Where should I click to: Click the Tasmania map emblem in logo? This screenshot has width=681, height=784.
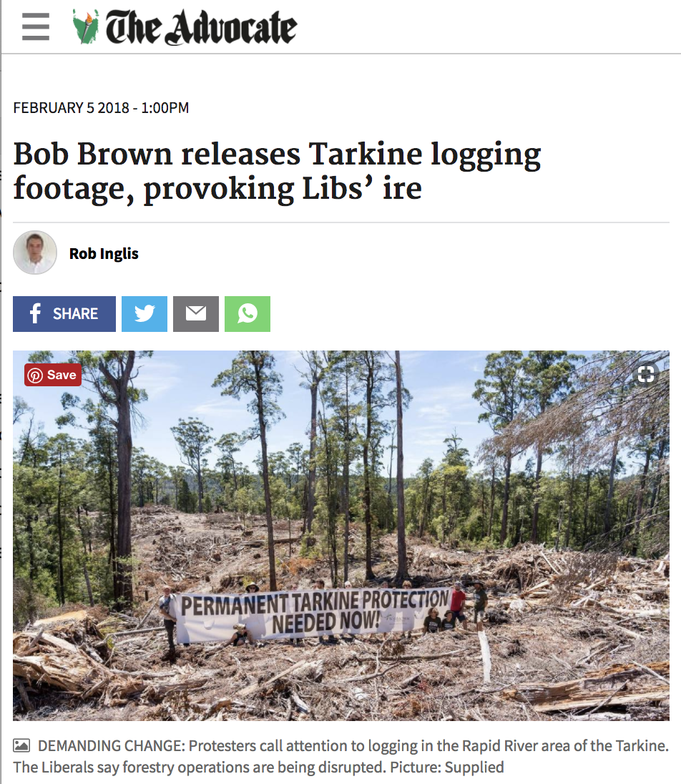tap(86, 27)
